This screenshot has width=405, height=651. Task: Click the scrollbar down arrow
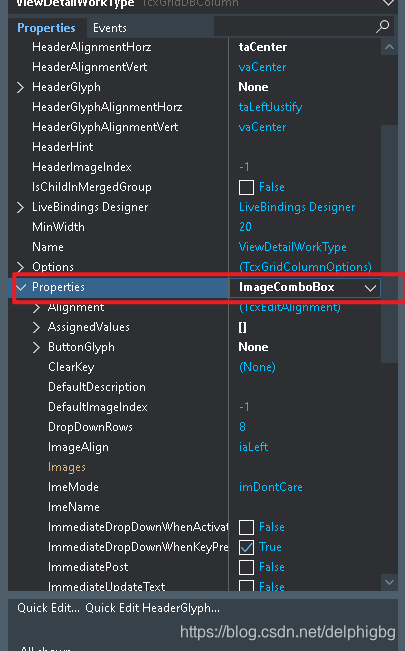(389, 582)
